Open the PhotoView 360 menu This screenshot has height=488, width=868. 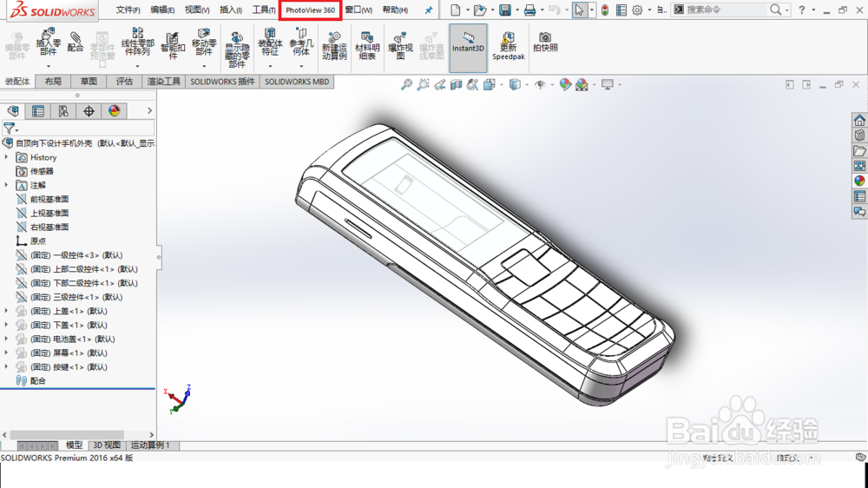point(310,10)
